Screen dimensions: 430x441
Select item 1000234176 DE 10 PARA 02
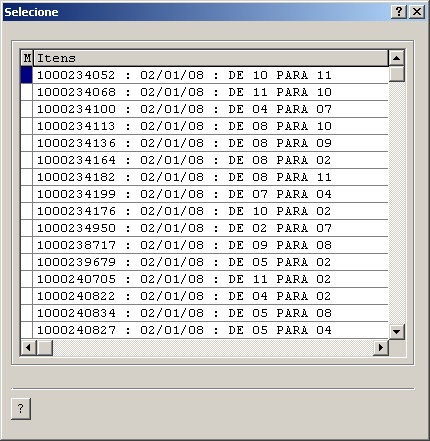[x=211, y=211]
